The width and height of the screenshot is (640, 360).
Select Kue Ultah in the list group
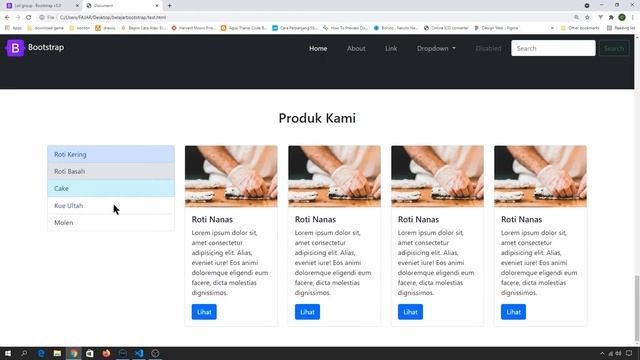point(111,206)
